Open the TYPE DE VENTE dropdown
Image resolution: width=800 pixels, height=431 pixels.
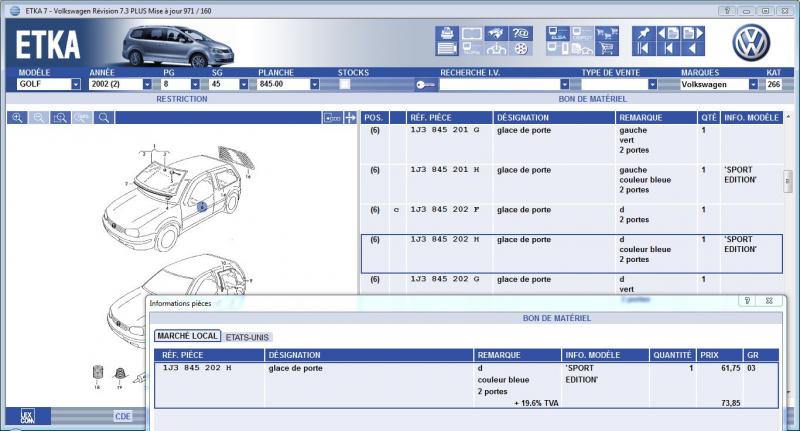[652, 84]
